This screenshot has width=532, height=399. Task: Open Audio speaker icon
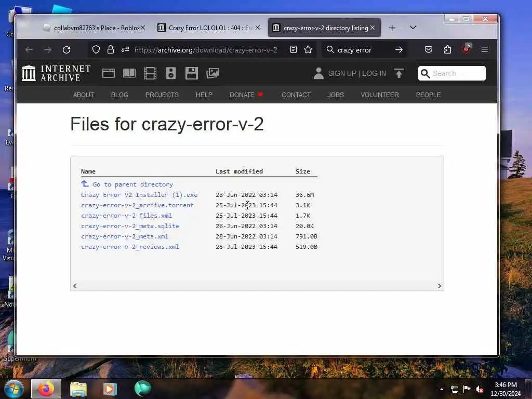171,73
